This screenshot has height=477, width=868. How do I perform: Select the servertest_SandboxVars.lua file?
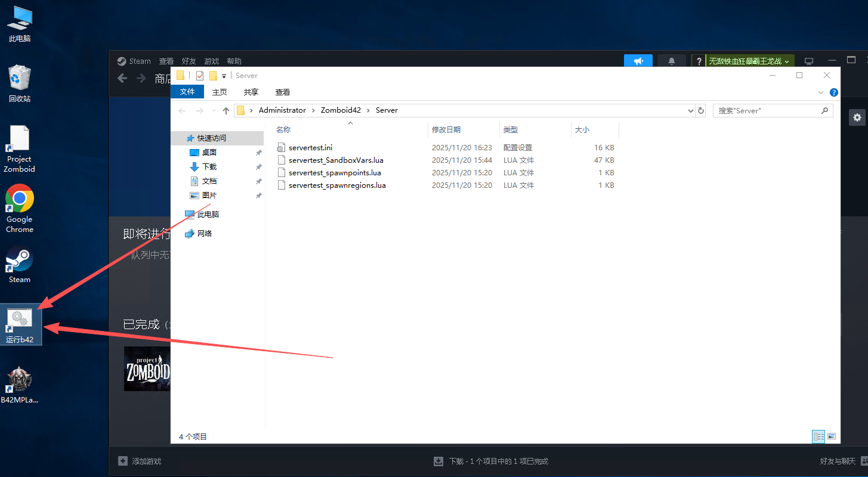[x=335, y=160]
